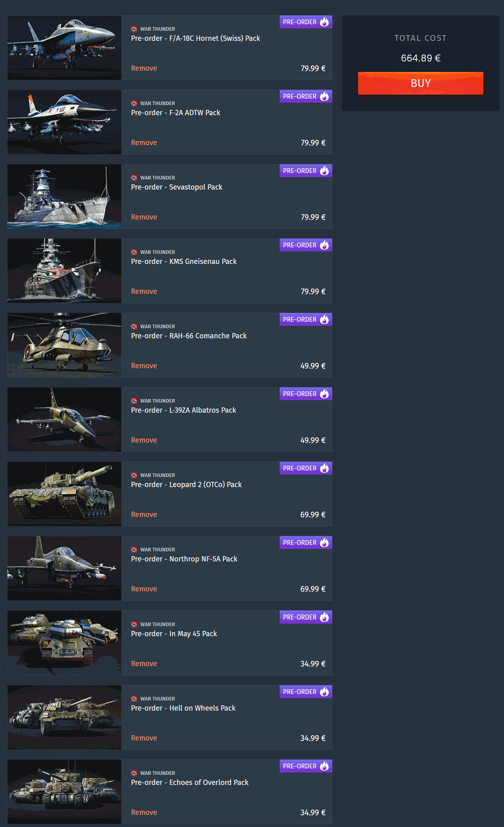Remove the KMS Gneisenau Pack
The width and height of the screenshot is (504, 827).
[144, 291]
